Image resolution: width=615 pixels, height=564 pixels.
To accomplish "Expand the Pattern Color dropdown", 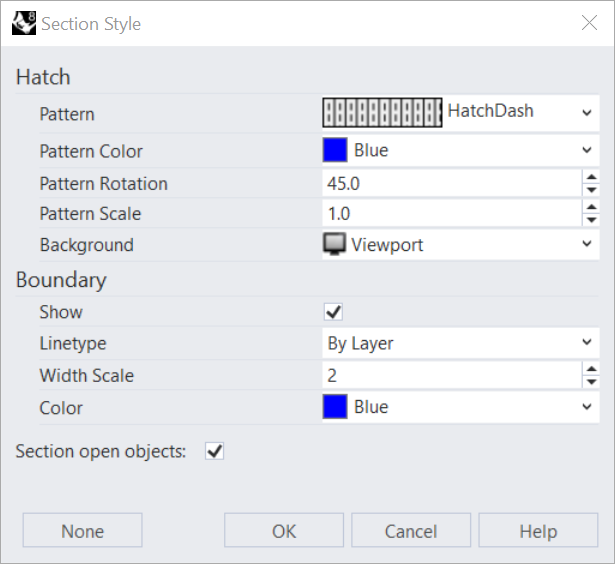I will coord(586,151).
